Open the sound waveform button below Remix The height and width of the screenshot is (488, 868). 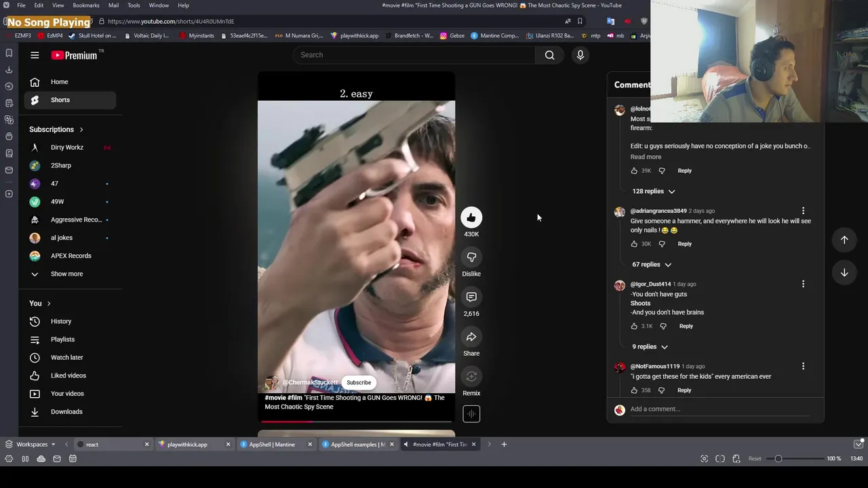(x=471, y=414)
